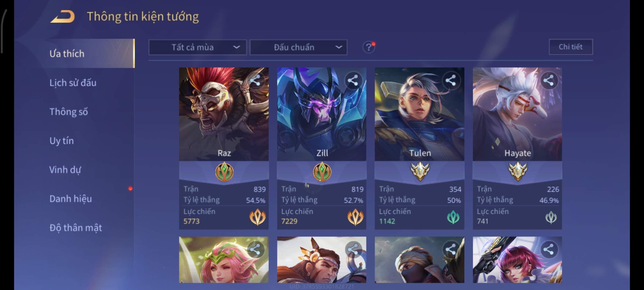Click Raz's green mastery badge emblem
644x290 pixels.
click(x=224, y=172)
